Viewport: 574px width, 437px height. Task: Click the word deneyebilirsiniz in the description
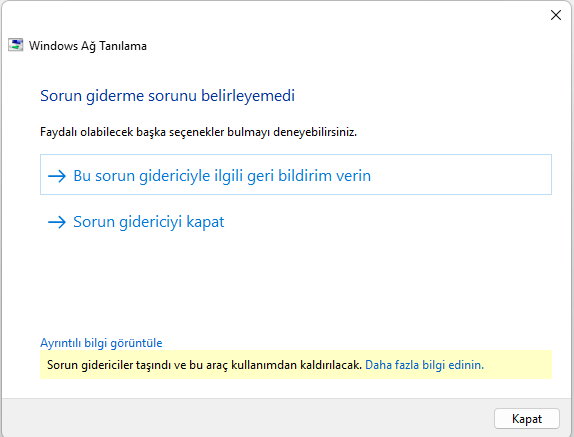315,132
